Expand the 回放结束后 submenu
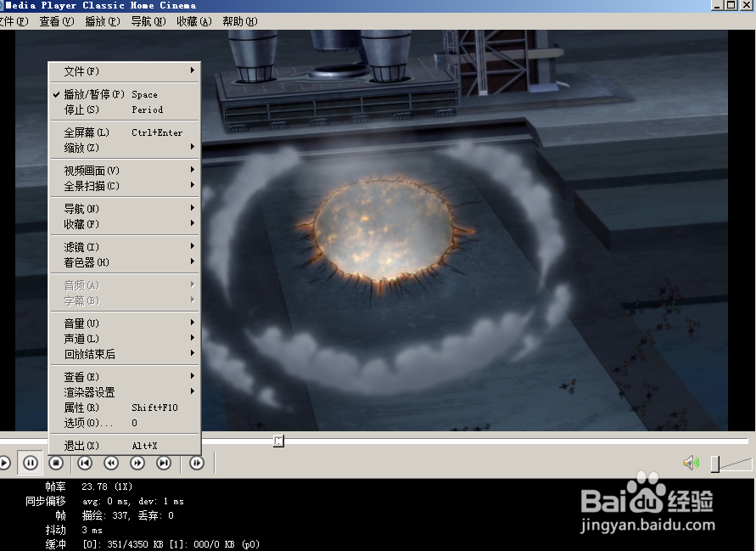This screenshot has width=756, height=551. click(125, 354)
